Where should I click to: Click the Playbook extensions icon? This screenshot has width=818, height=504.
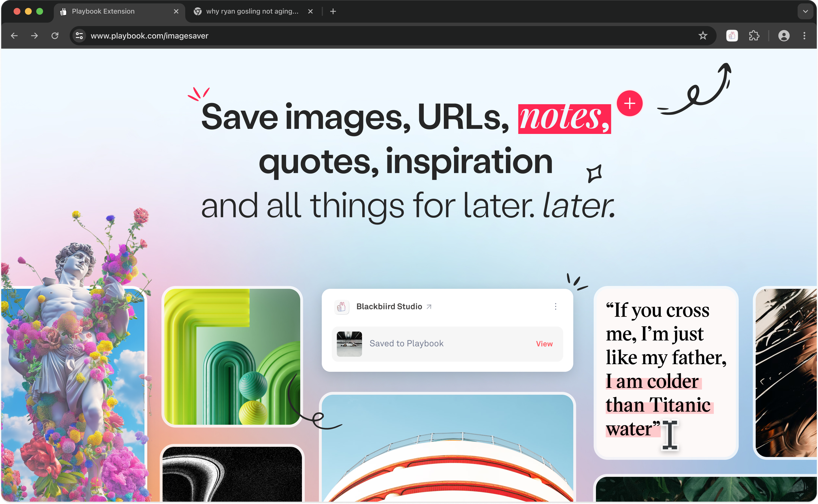pyautogui.click(x=732, y=36)
